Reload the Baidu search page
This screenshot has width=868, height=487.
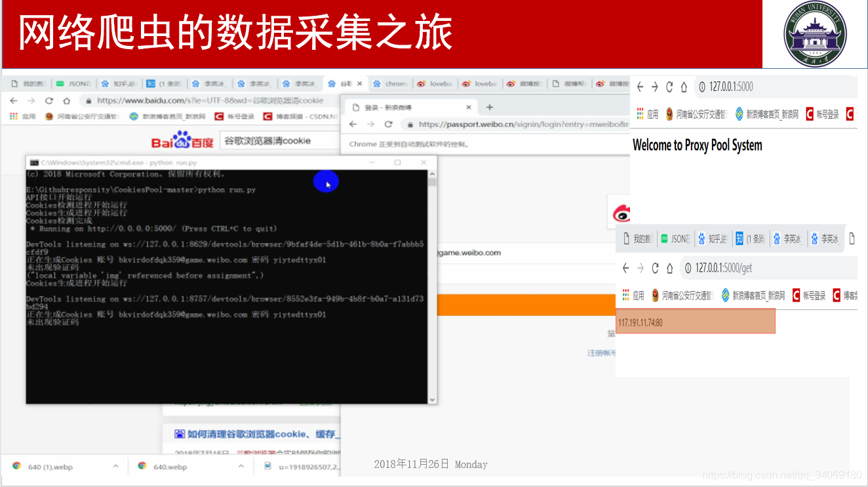49,101
